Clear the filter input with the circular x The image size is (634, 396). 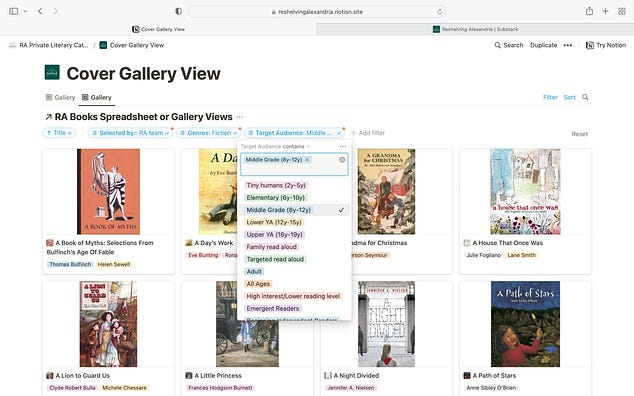pyautogui.click(x=342, y=160)
